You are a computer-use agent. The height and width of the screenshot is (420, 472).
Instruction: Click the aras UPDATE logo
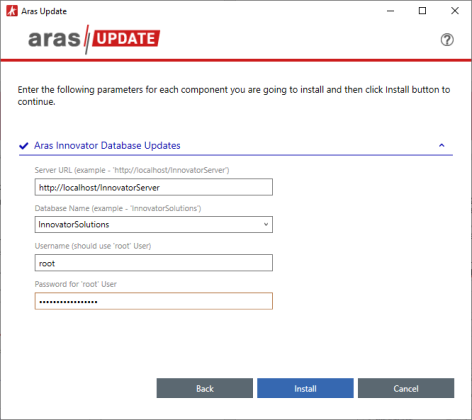[94, 39]
